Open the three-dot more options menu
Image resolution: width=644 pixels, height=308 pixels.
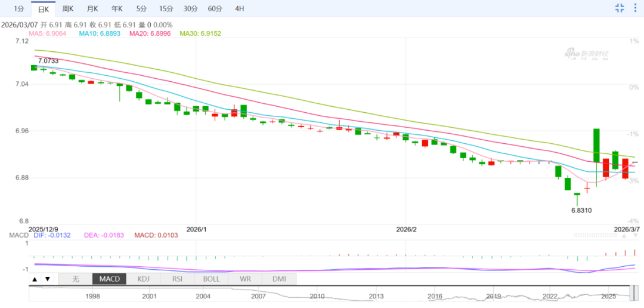point(635,8)
